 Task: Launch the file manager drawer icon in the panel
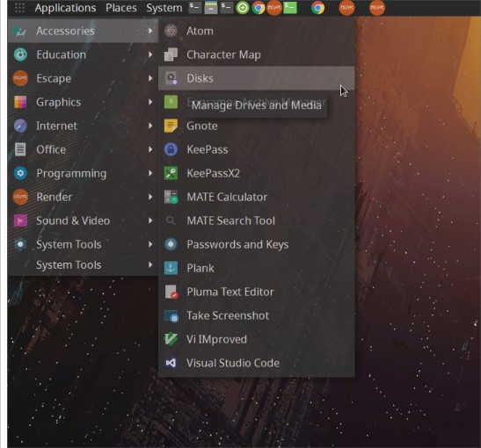tap(210, 8)
